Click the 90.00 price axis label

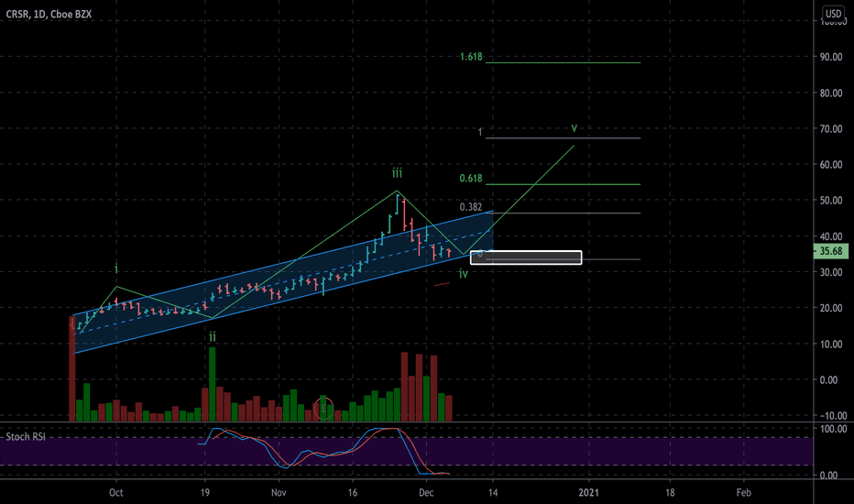pos(831,57)
